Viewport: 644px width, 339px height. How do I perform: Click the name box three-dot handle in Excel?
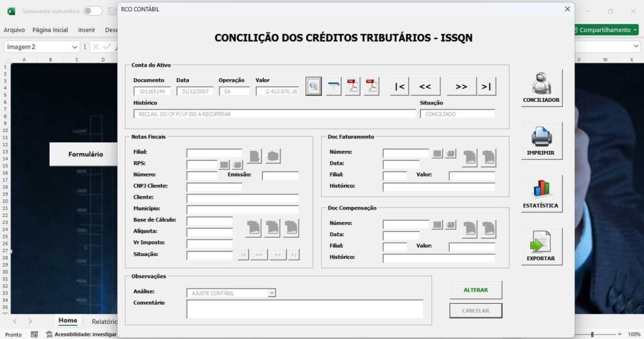[85, 47]
